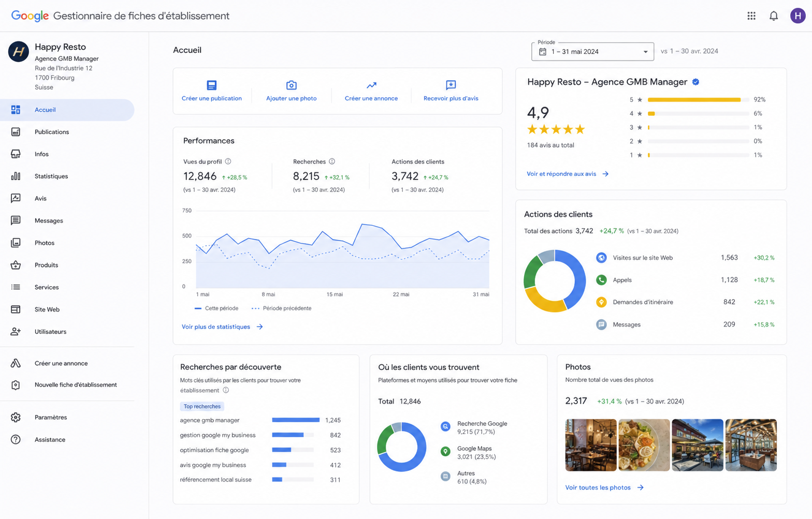This screenshot has height=519, width=812.
Task: Open the plated dish photo thumbnail
Action: click(x=644, y=445)
